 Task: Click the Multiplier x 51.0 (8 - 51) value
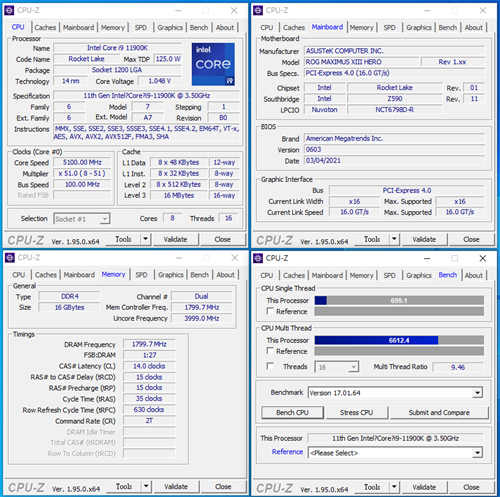pos(82,173)
